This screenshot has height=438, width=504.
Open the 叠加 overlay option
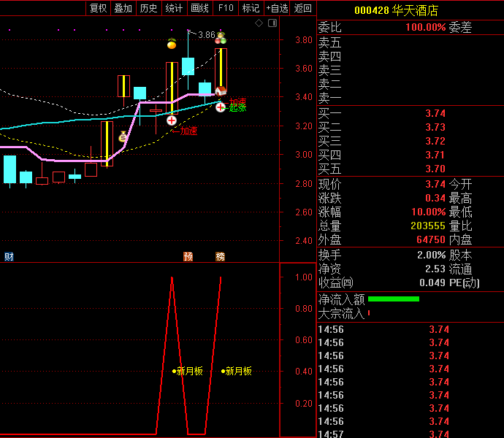pyautogui.click(x=123, y=8)
